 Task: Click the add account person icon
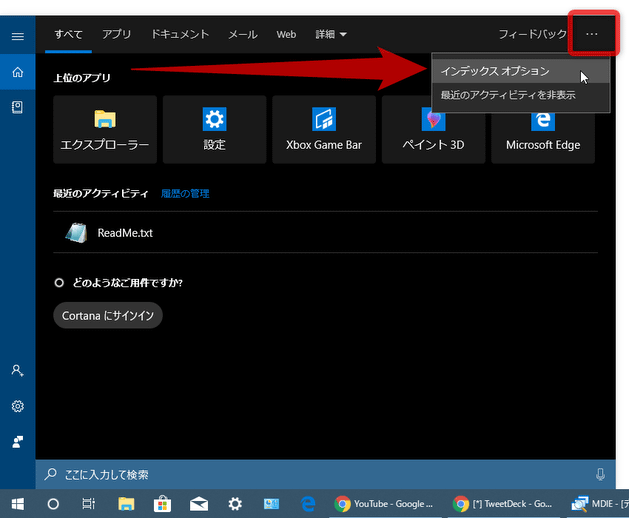tap(18, 370)
